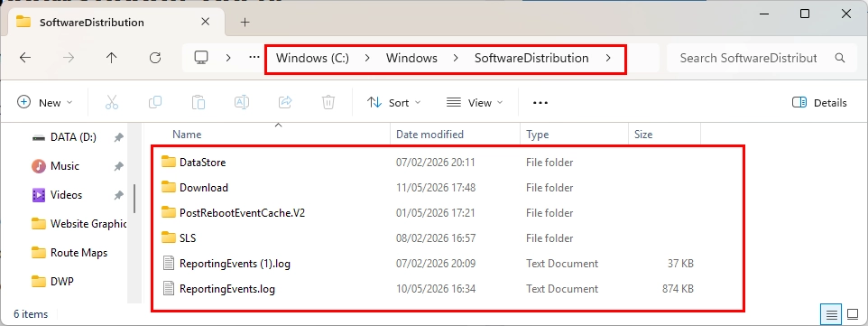Sort by Size column header
This screenshot has width=868, height=326.
(643, 135)
